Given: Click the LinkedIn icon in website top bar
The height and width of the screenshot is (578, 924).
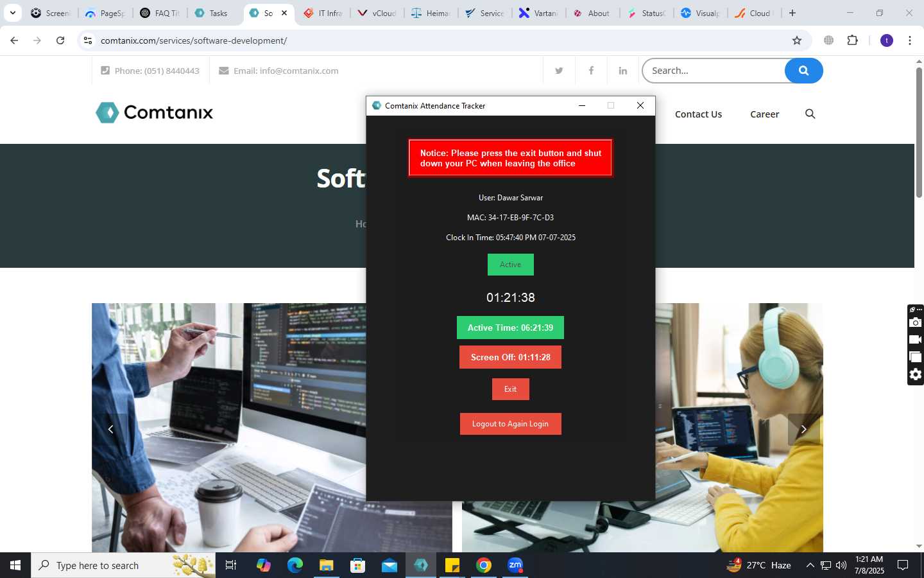Looking at the screenshot, I should [x=623, y=71].
